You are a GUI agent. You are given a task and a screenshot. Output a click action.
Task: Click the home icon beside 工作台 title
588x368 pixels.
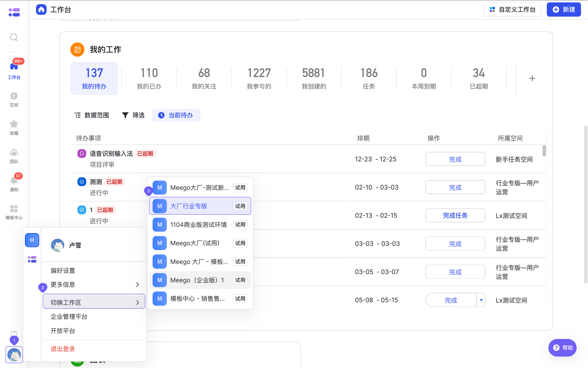click(x=41, y=10)
